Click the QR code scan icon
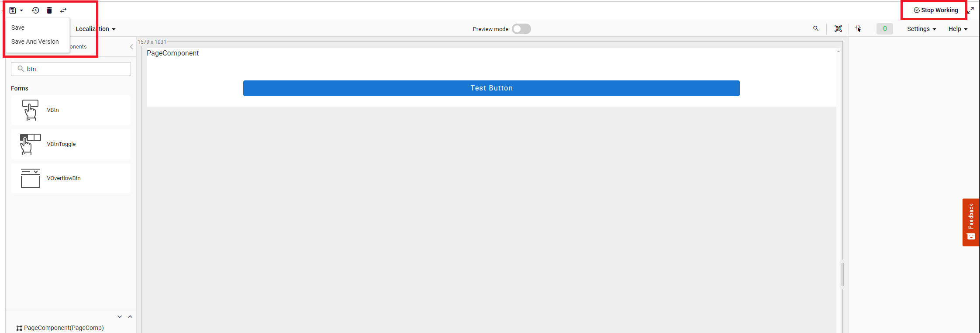 (x=838, y=28)
